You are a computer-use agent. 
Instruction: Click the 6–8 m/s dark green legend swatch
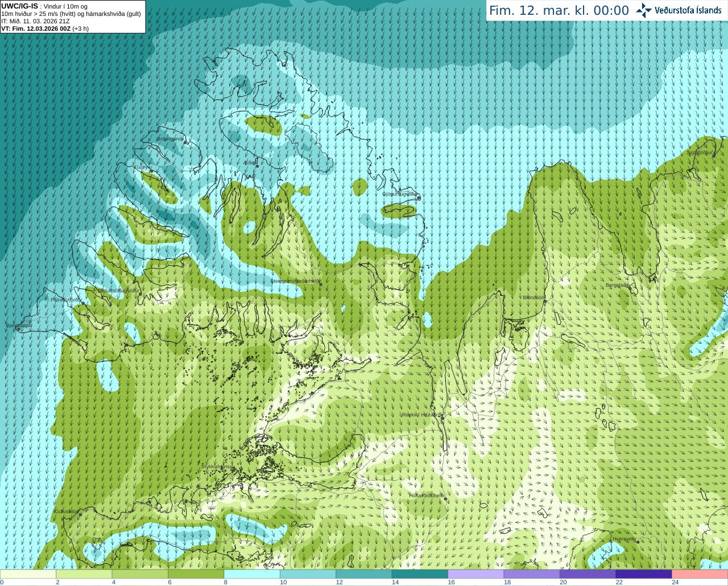coord(196,574)
